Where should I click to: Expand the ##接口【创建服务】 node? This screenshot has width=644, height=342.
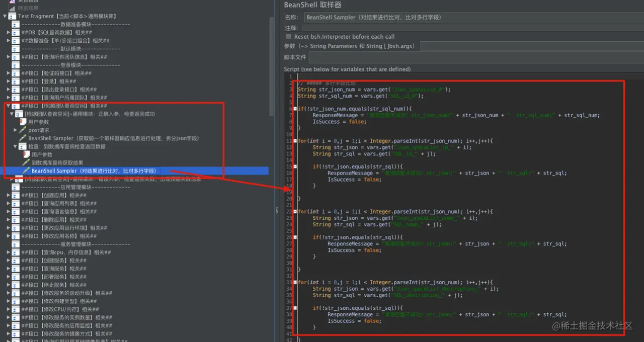(x=9, y=261)
